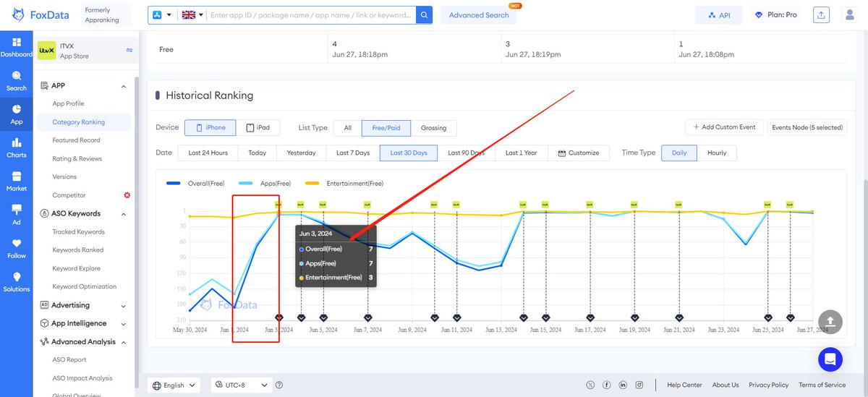Select the All list type
868x397 pixels.
tap(347, 128)
